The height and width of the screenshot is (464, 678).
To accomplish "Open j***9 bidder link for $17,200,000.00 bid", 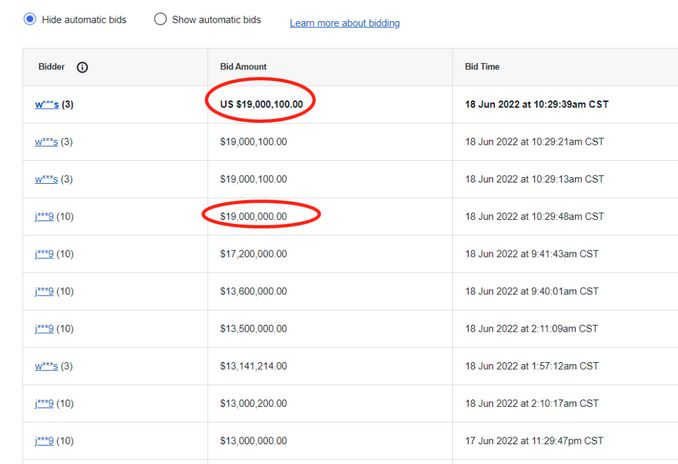I will (x=44, y=254).
